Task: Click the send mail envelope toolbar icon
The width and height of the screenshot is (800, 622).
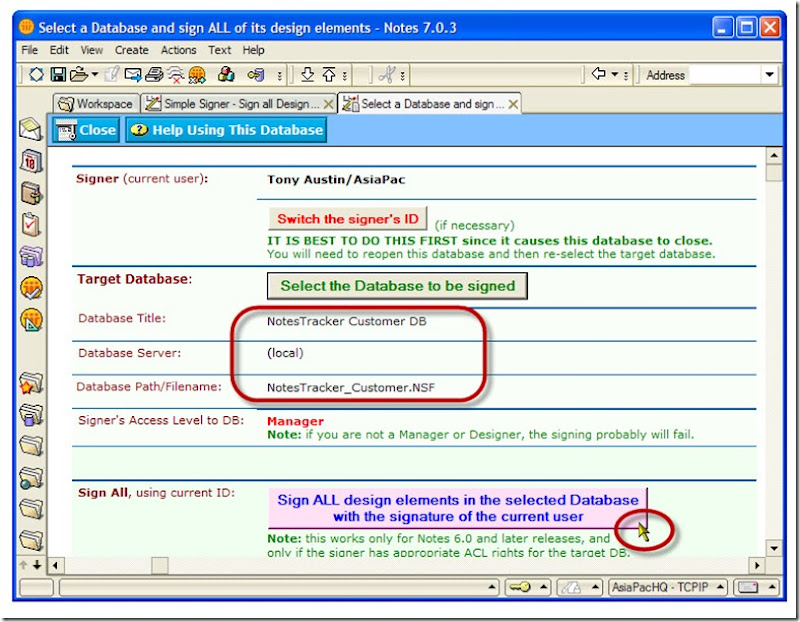Action: [133, 75]
